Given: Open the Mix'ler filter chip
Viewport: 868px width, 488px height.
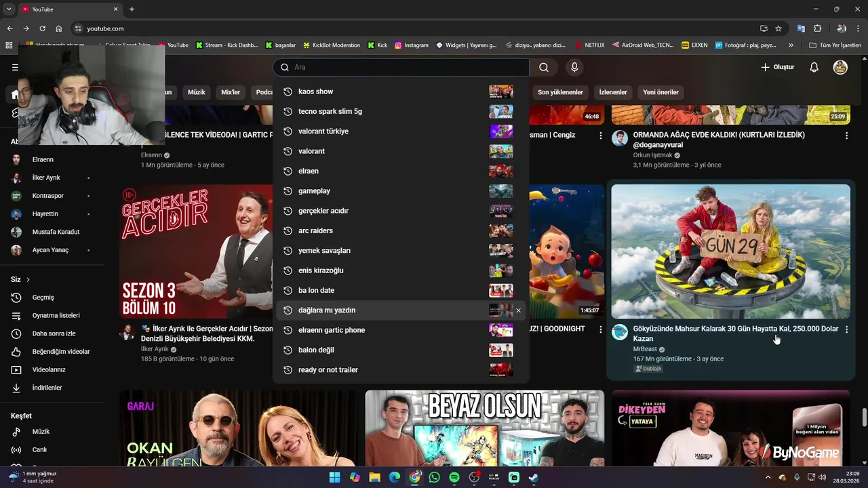Looking at the screenshot, I should click(231, 92).
